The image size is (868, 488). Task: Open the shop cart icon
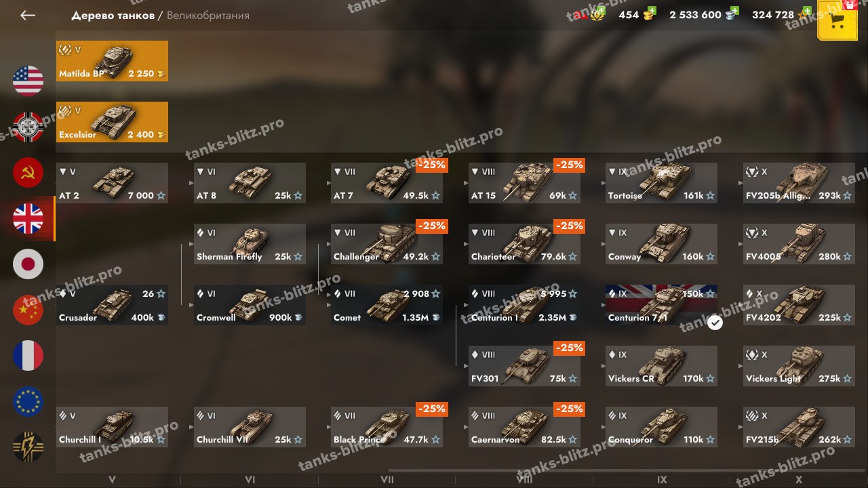click(x=837, y=20)
